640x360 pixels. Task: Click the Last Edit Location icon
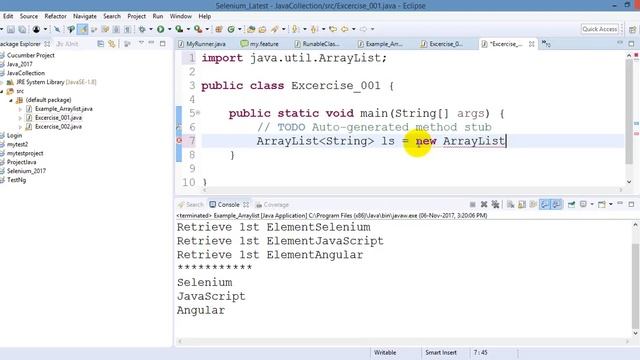point(333,29)
